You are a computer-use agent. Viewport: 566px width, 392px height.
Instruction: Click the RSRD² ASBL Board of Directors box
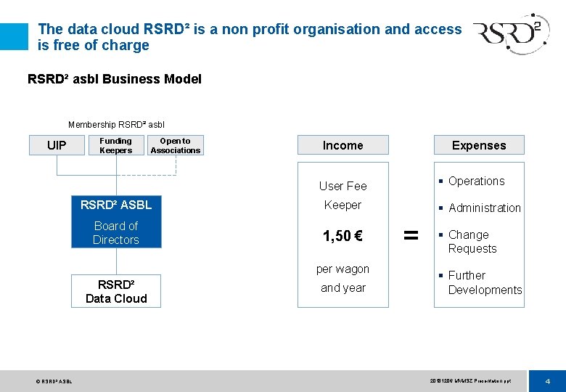coord(116,221)
